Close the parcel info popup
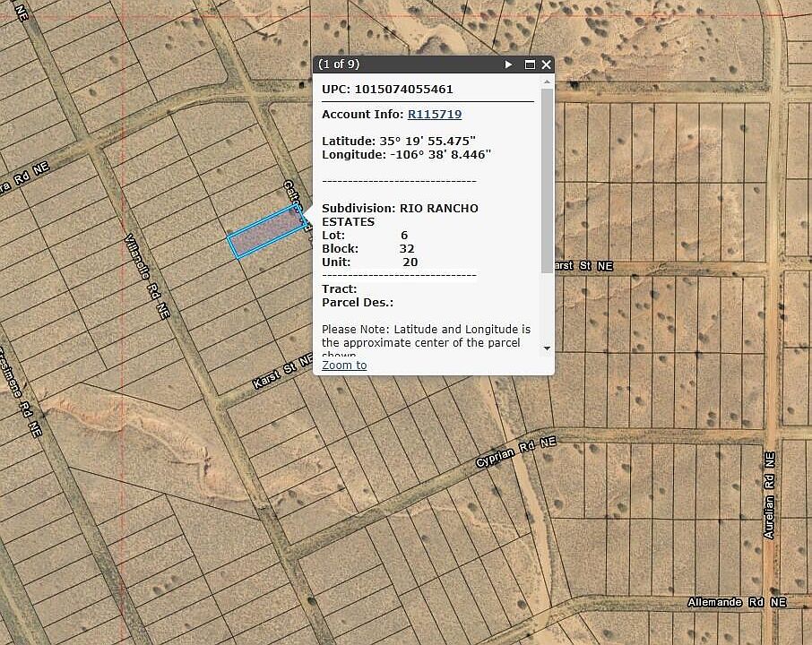Screen dimensions: 812x645 click(x=546, y=64)
